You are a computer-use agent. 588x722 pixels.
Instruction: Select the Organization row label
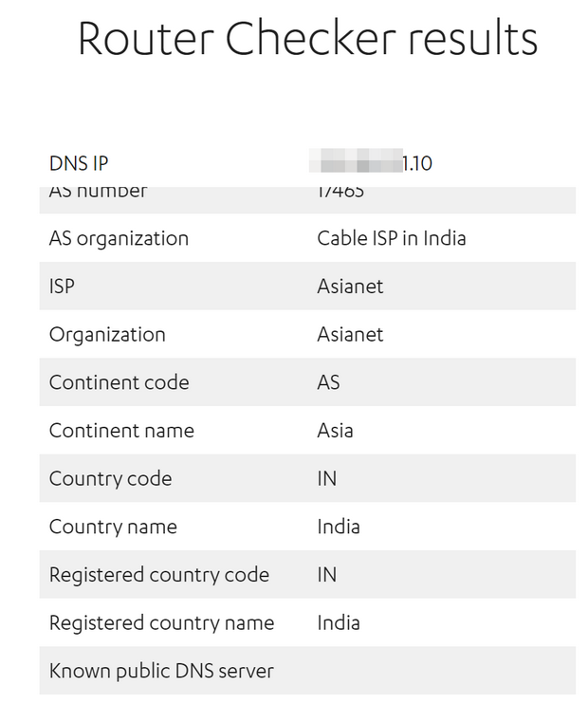(x=107, y=335)
